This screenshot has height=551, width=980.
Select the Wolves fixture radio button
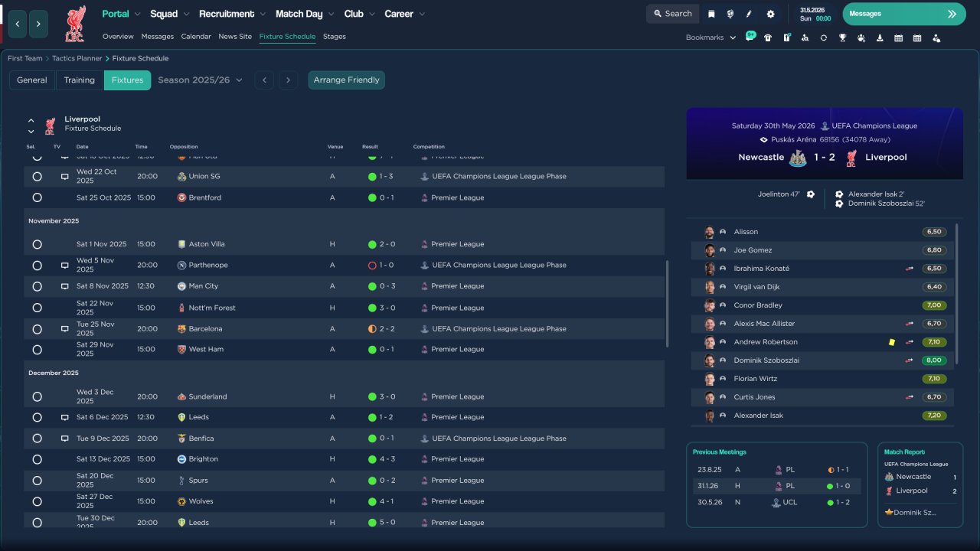[37, 501]
